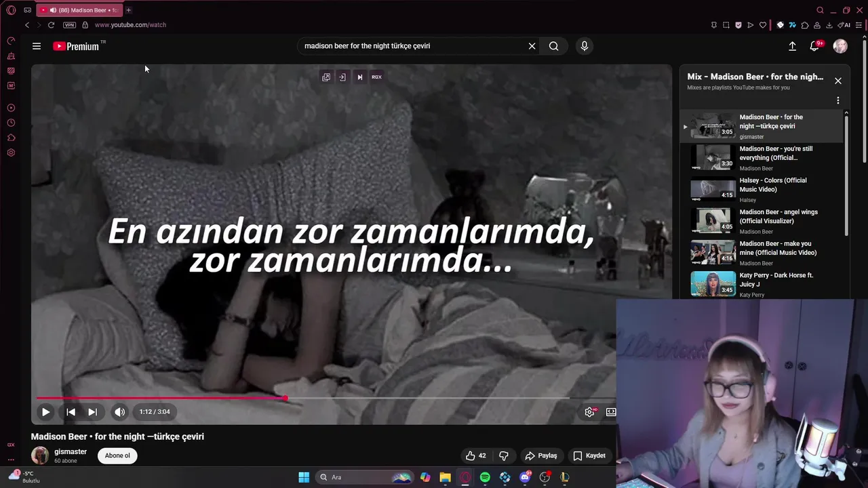Toggle RGX video enhancement overlay button
This screenshot has width=868, height=488.
[x=376, y=77]
